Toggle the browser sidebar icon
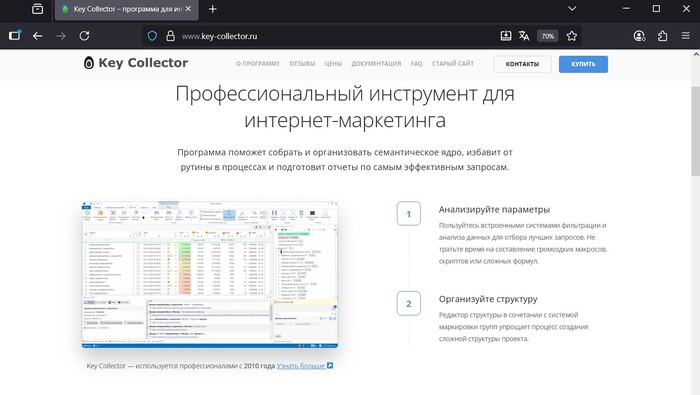This screenshot has height=395, width=700. coord(14,36)
